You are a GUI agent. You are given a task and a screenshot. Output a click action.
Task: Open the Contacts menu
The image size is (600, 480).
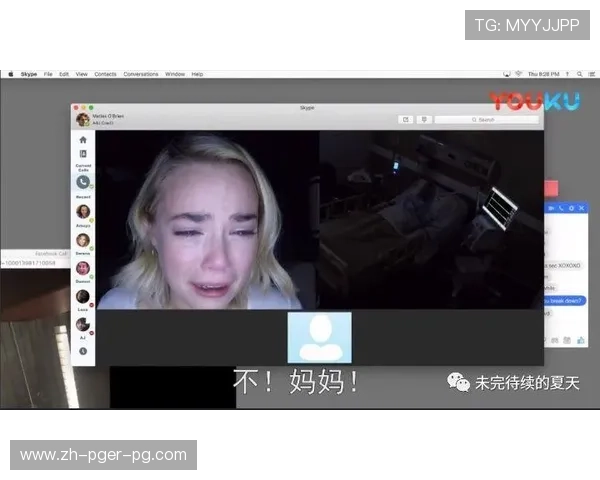click(x=105, y=74)
